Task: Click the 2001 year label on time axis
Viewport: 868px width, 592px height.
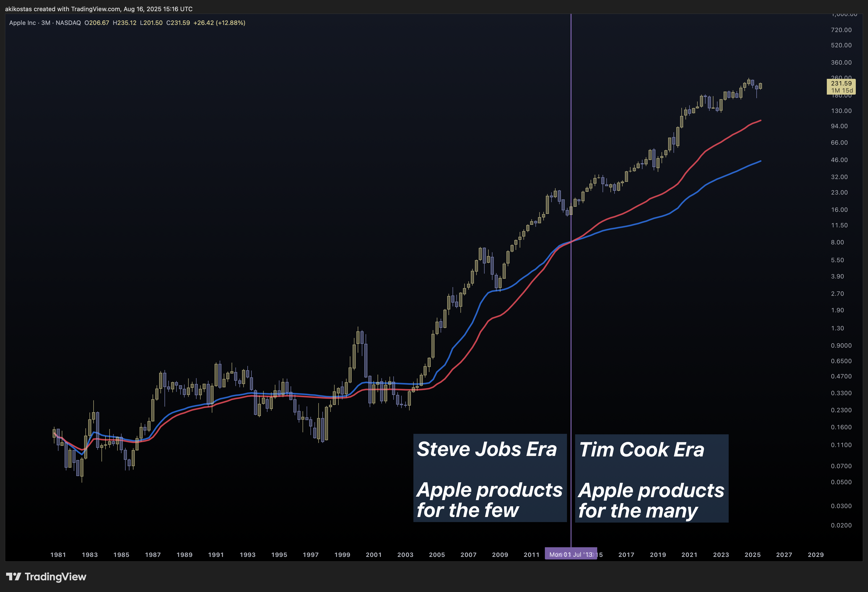Action: click(x=374, y=555)
